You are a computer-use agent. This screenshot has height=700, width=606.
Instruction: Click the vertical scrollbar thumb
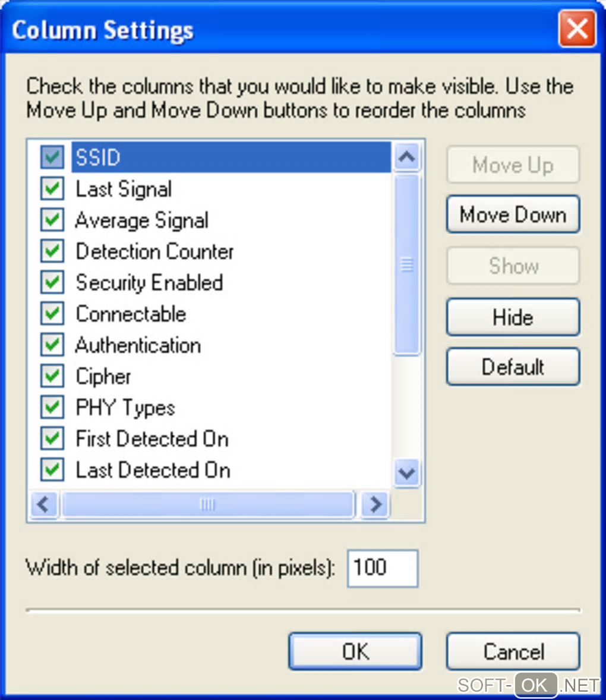(x=407, y=264)
